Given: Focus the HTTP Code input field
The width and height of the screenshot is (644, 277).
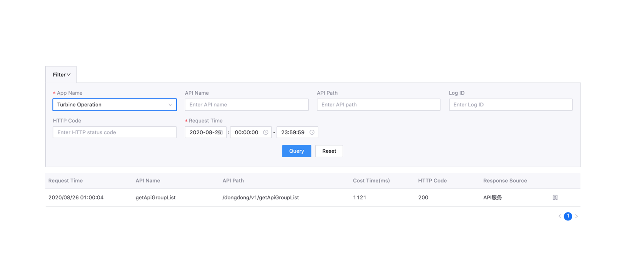Looking at the screenshot, I should point(114,132).
